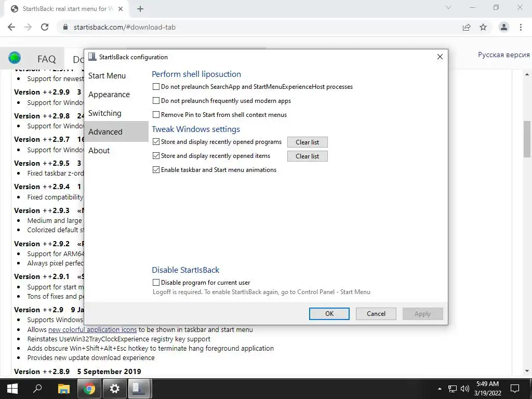Show hidden tray icons arrow

pos(440,389)
